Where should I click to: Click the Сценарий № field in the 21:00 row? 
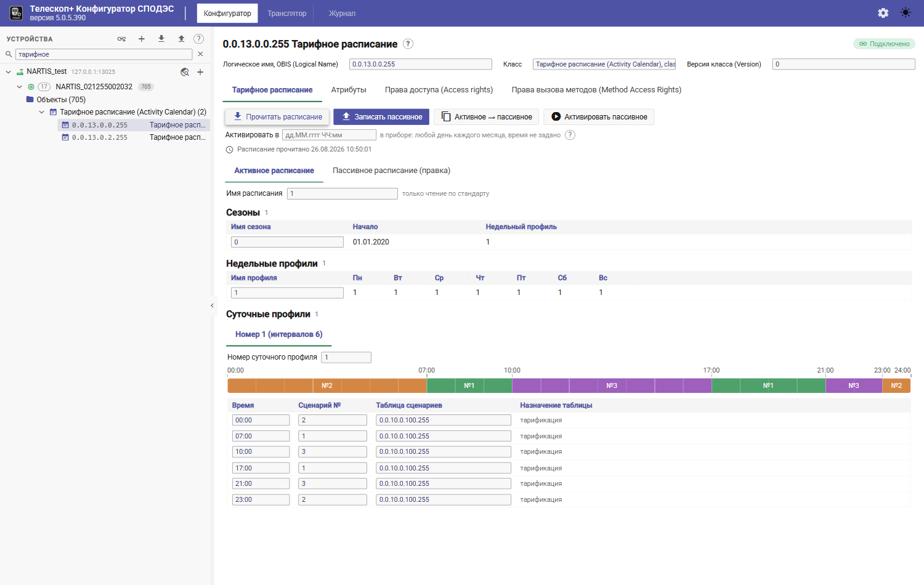coord(333,483)
